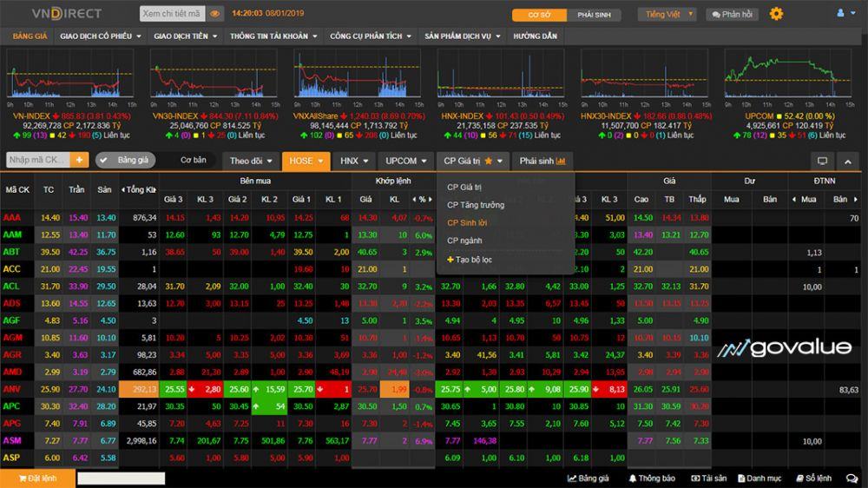Click the orange plus add-symbol button
The height and width of the screenshot is (488, 868).
(80, 161)
